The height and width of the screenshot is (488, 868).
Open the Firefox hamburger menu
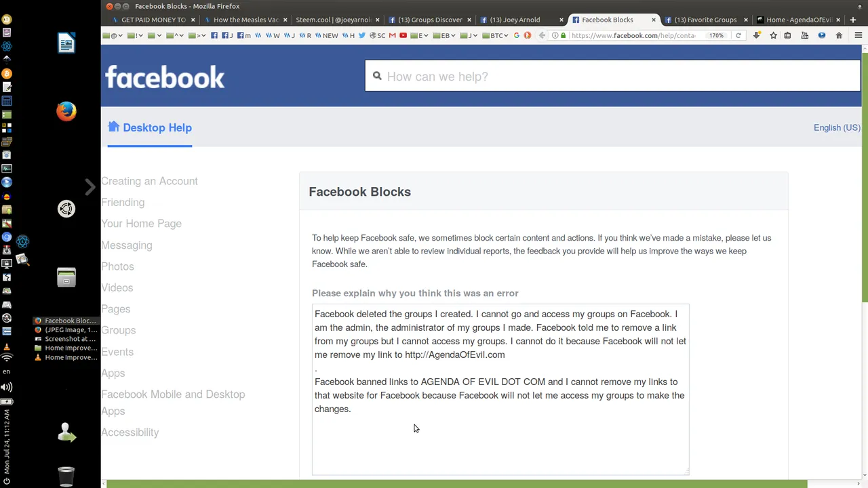[858, 35]
